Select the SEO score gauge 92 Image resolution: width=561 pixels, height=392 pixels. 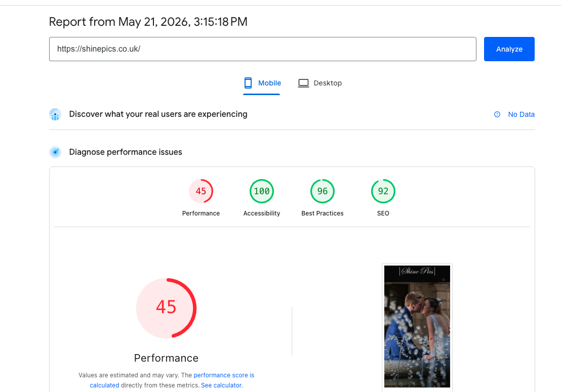pyautogui.click(x=383, y=191)
